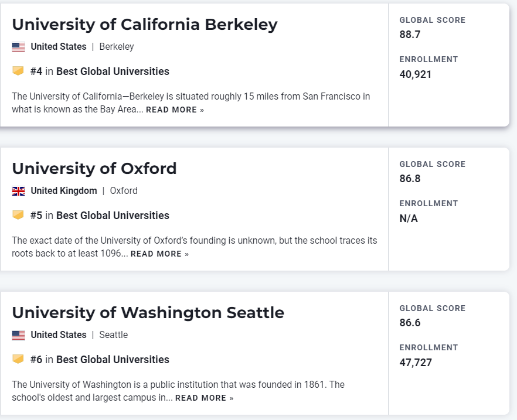Click the US flag beside Seattle listing
Screen dimensions: 517x420
[18, 335]
